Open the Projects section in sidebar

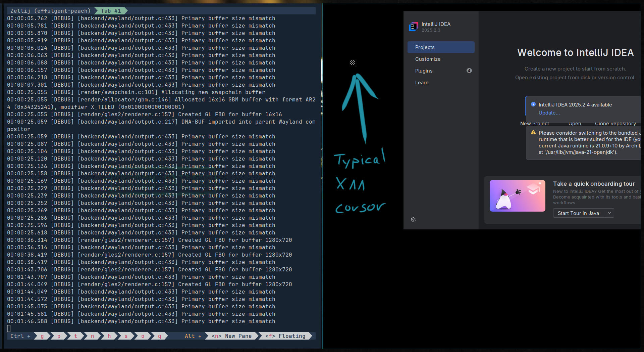441,47
